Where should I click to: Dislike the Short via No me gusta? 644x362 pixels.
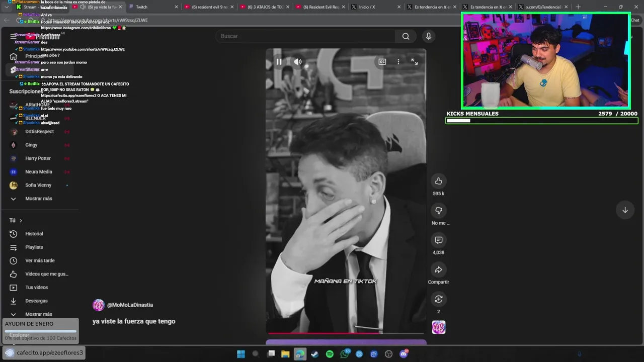coord(439,211)
